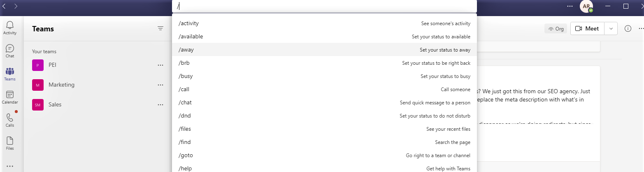Open the Calls icon with notification dot
The image size is (644, 172).
[10, 120]
